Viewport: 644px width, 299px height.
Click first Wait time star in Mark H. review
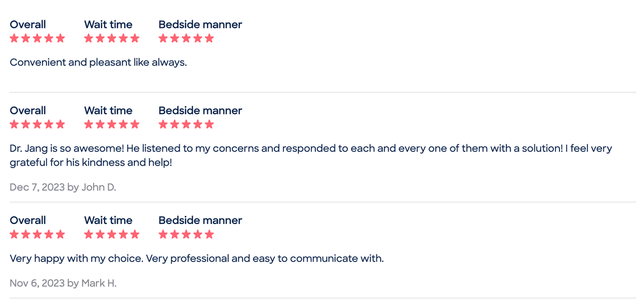pos(88,235)
